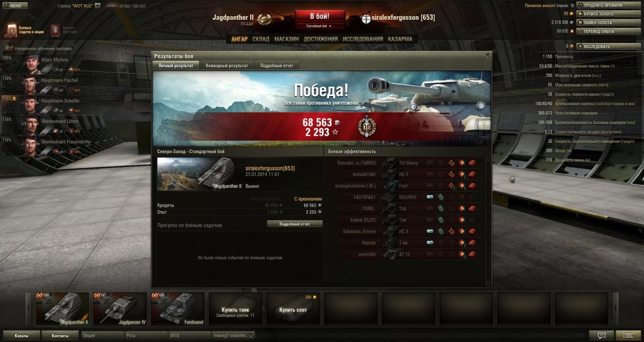This screenshot has width=644, height=342.
Task: Click the battle results vertical scrollbar
Action: click(x=488, y=221)
